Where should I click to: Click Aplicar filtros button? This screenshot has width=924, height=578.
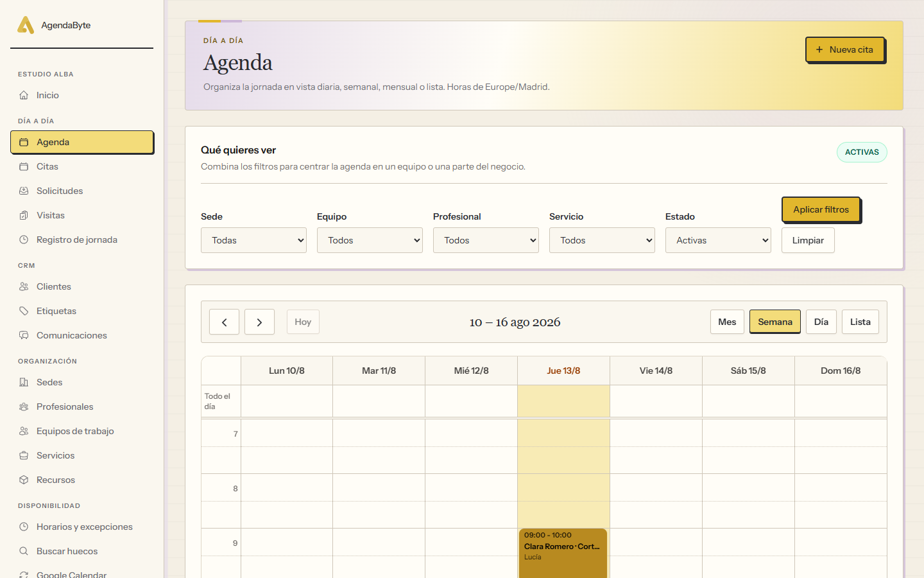pos(821,209)
